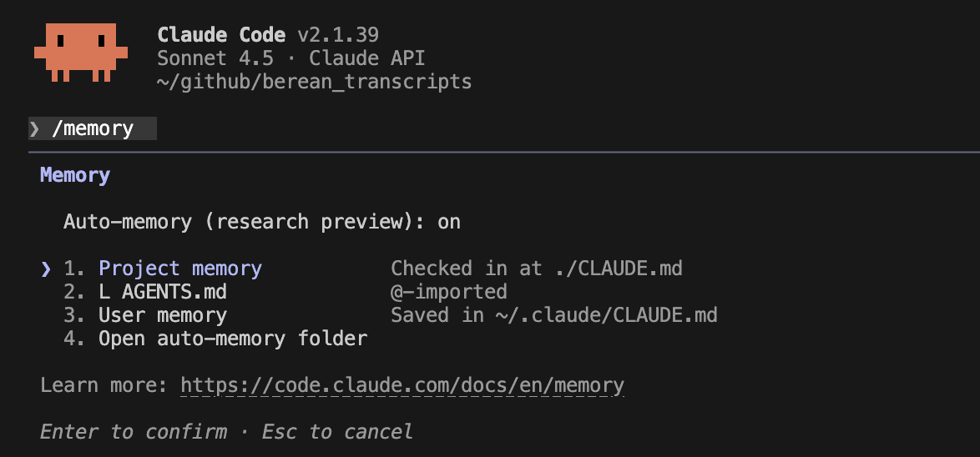Choose the User memory option
The width and height of the screenshot is (980, 457).
[x=163, y=315]
